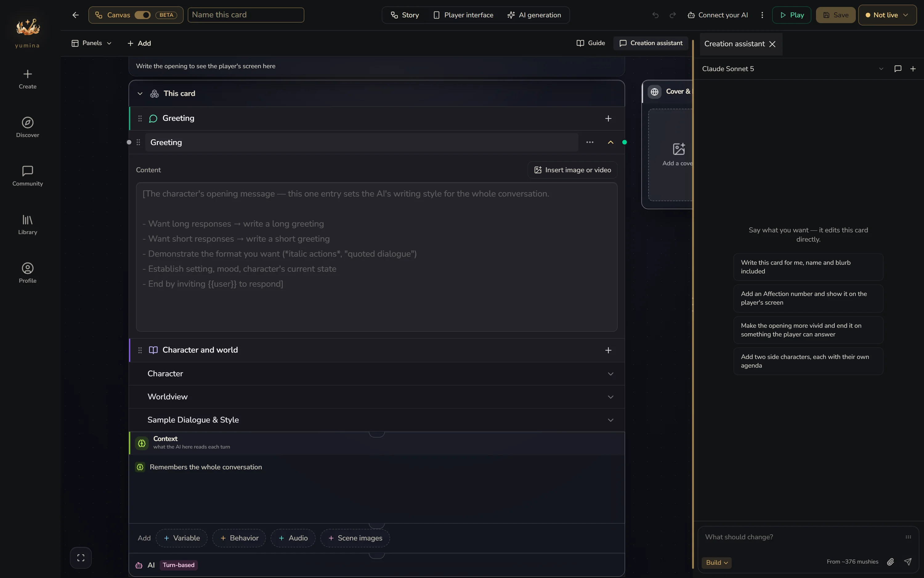Click the back arrow icon
Image resolution: width=924 pixels, height=578 pixels.
pyautogui.click(x=75, y=15)
